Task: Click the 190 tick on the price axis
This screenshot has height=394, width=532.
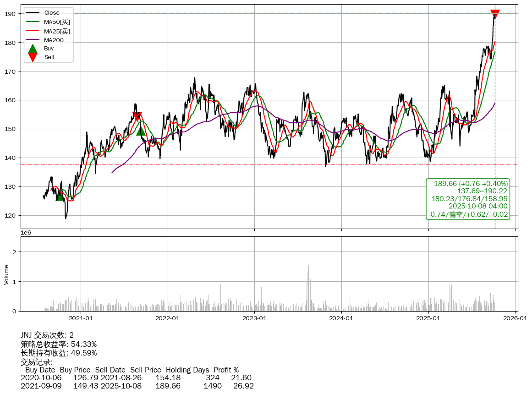Action: point(11,14)
